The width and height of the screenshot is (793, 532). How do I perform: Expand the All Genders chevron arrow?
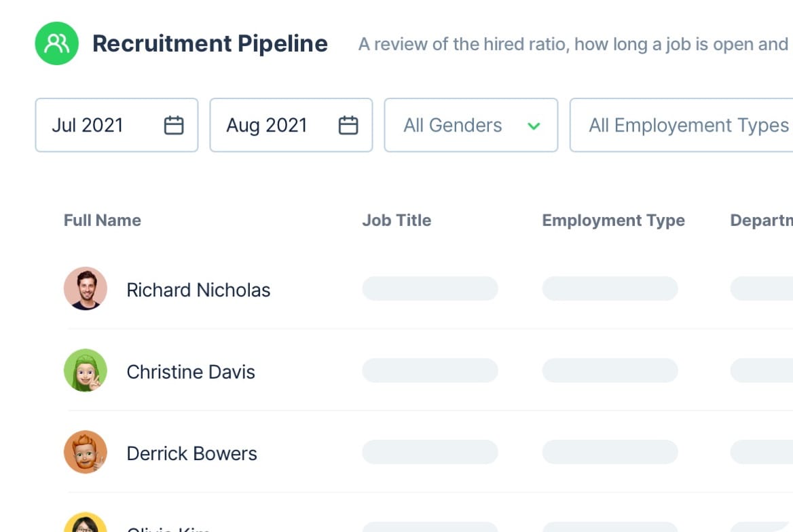[534, 126]
